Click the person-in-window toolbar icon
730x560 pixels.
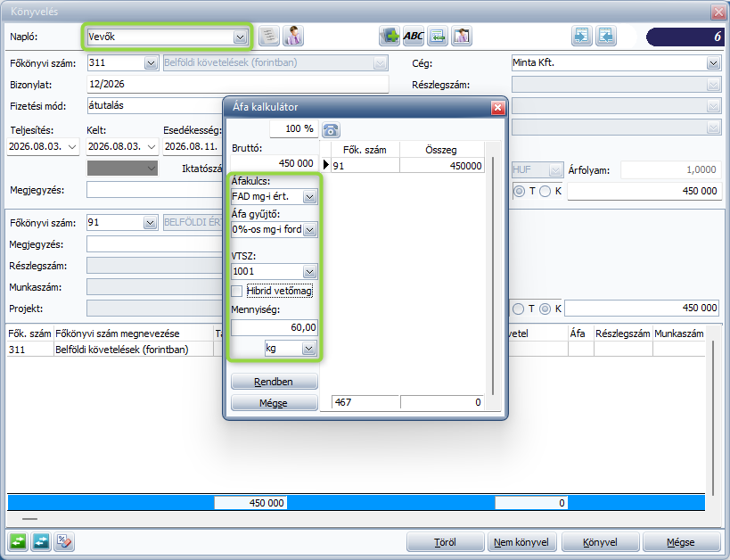[462, 36]
